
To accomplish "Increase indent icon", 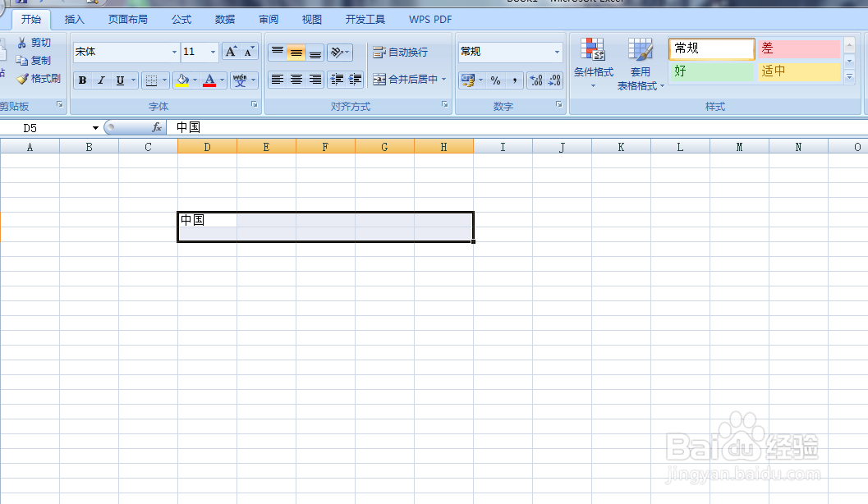I will [x=355, y=80].
